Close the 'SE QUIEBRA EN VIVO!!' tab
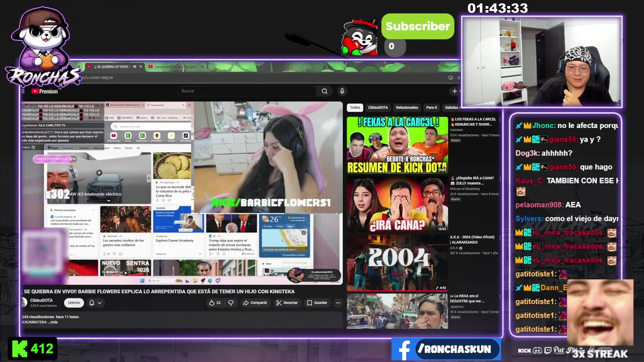This screenshot has height=362, width=644. [x=141, y=66]
